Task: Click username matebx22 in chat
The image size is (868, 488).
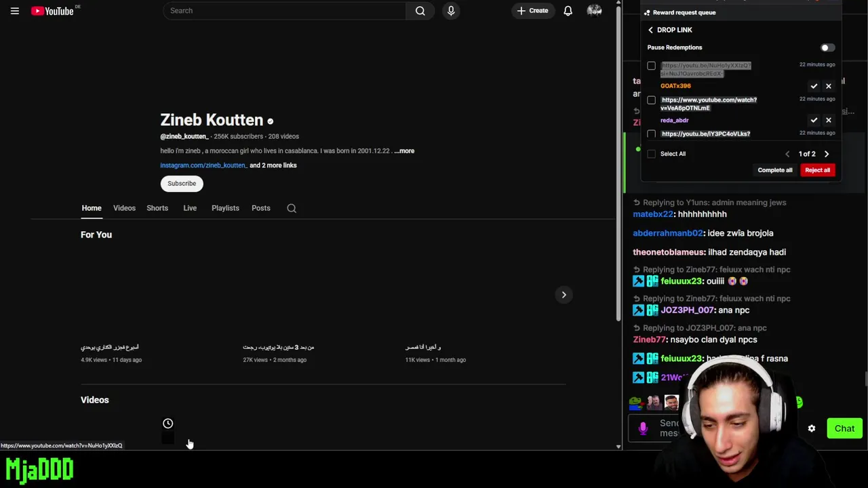Action: point(653,214)
